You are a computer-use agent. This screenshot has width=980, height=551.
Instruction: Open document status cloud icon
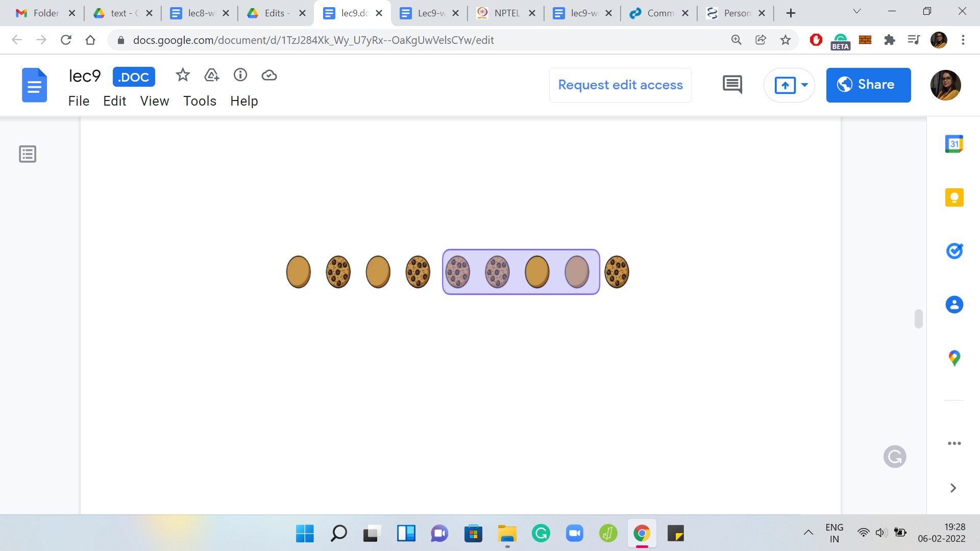coord(269,76)
